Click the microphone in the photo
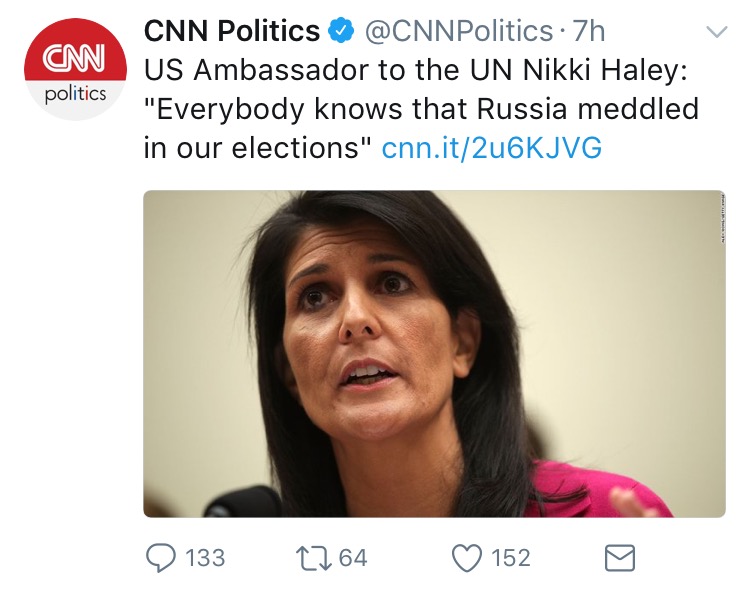The height and width of the screenshot is (591, 750). coord(243,502)
